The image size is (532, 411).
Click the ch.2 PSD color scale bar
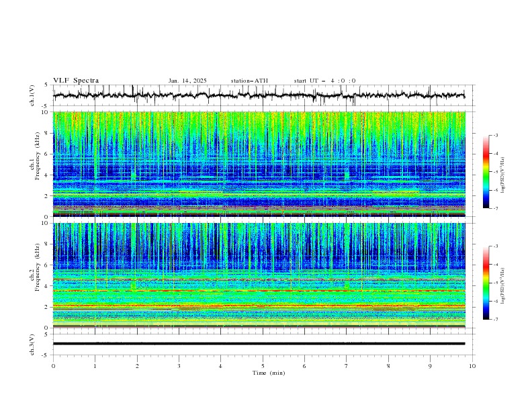(486, 283)
